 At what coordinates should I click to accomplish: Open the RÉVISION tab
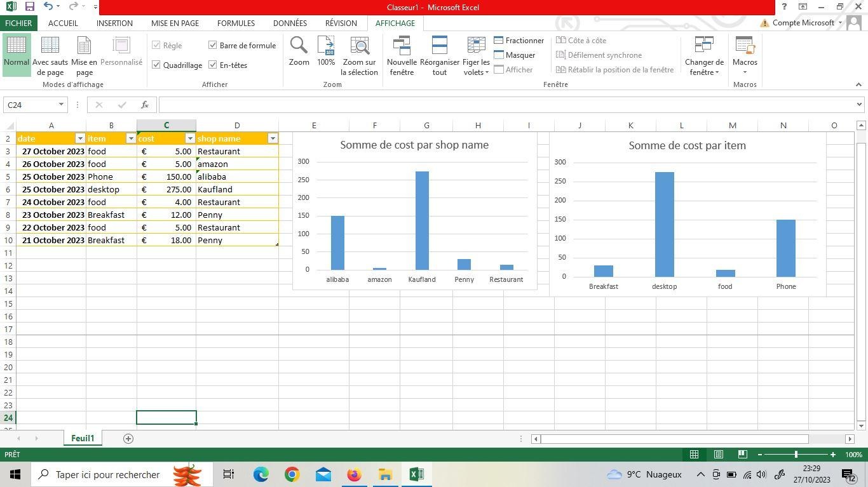[x=341, y=23]
